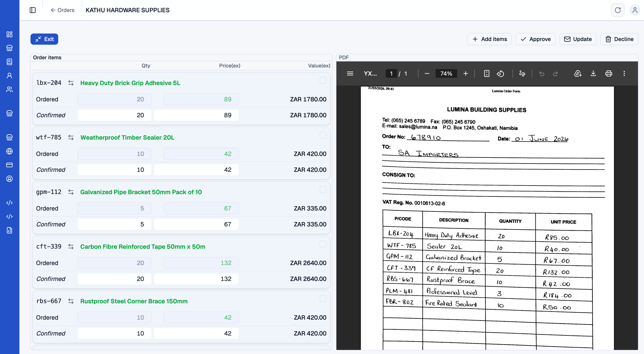Fit PDF to page
Viewport: 644px width, 354px height.
(487, 73)
